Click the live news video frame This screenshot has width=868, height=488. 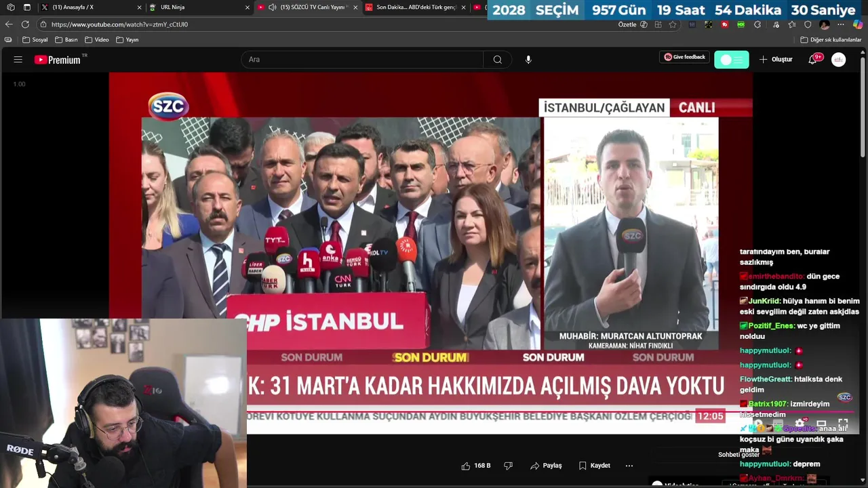coord(431,254)
